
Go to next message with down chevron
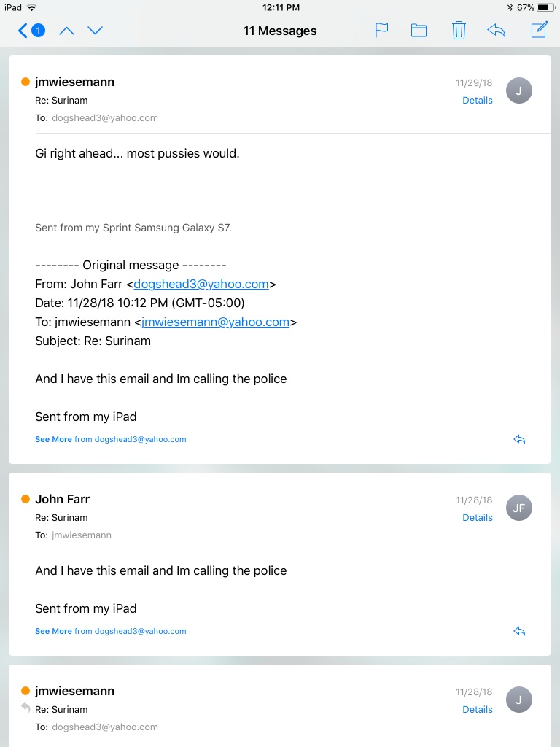point(96,31)
